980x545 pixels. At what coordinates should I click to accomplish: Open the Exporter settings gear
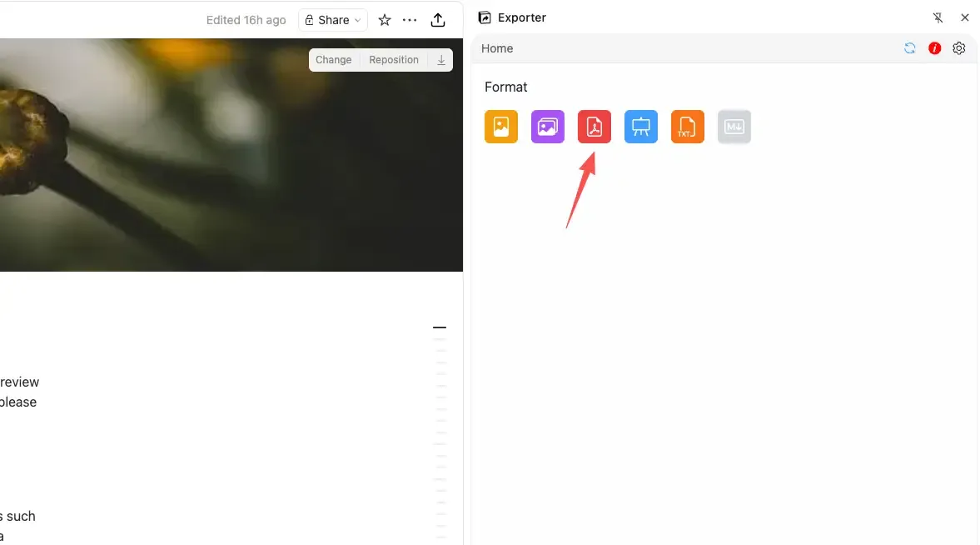point(958,47)
